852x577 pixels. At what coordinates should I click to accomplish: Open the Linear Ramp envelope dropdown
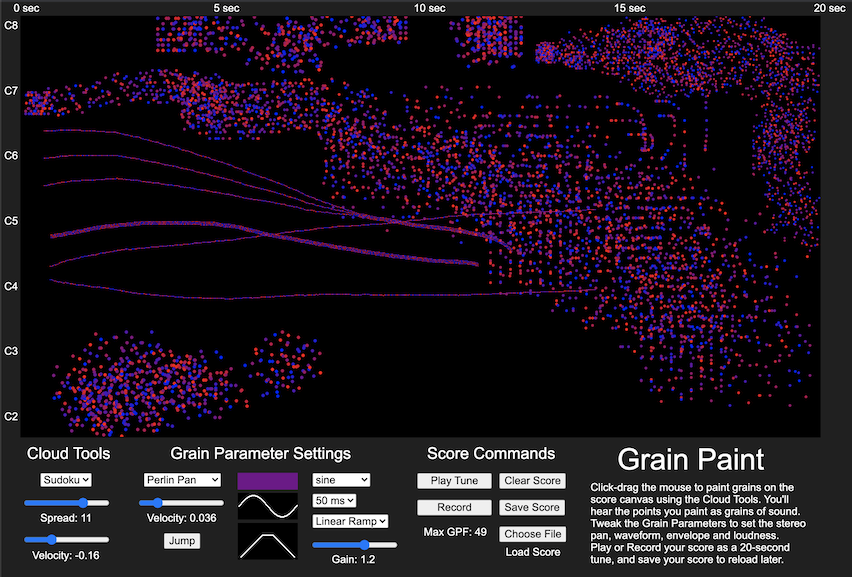(350, 521)
